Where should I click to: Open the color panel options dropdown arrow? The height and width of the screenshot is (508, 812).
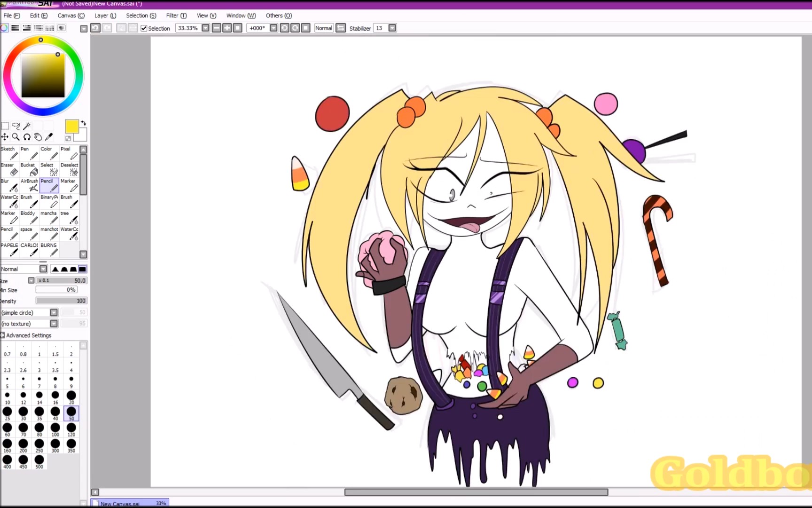tap(84, 28)
